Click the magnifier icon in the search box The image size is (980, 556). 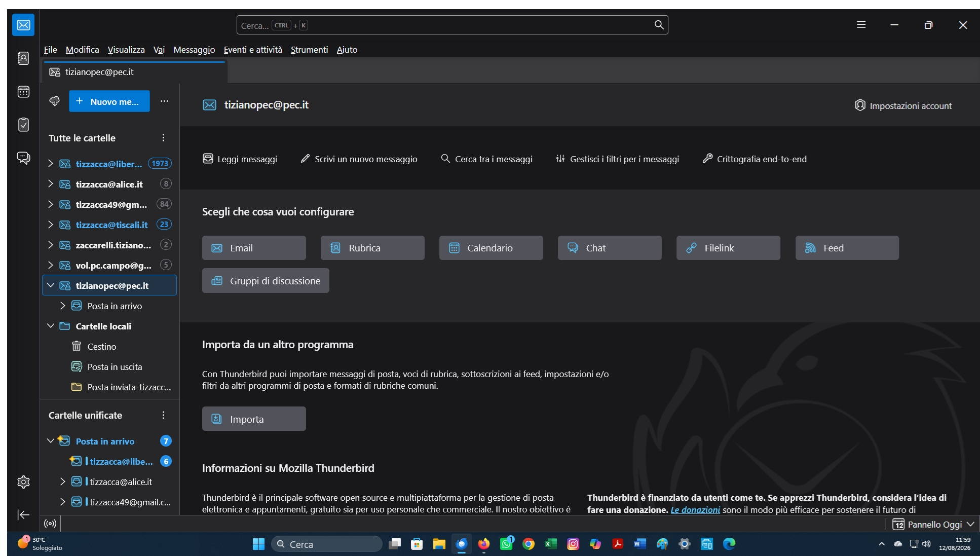pyautogui.click(x=659, y=25)
